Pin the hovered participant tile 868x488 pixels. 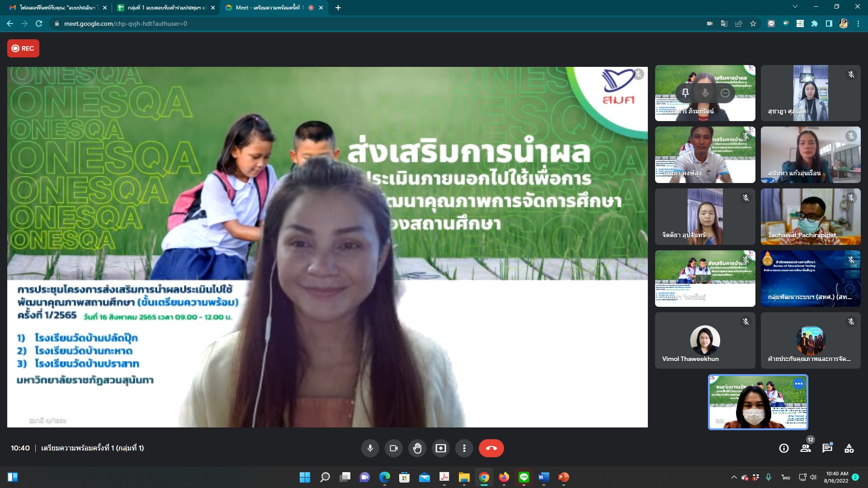click(685, 93)
